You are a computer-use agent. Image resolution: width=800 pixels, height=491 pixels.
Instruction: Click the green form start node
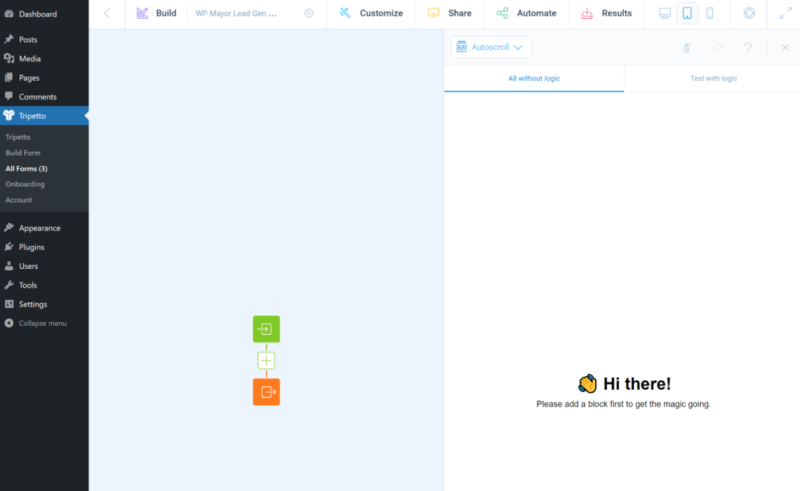[x=266, y=329]
